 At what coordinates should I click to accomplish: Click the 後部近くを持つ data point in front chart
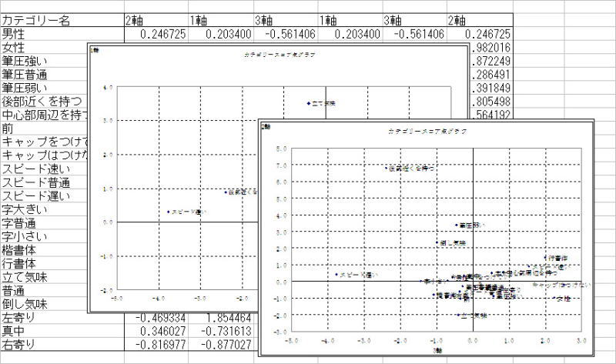point(385,167)
